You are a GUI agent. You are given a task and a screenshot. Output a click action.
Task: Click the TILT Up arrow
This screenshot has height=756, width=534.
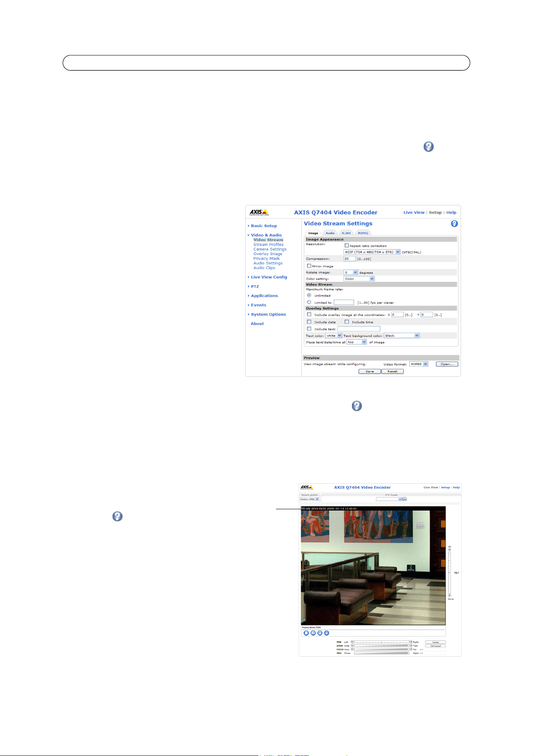click(x=450, y=550)
